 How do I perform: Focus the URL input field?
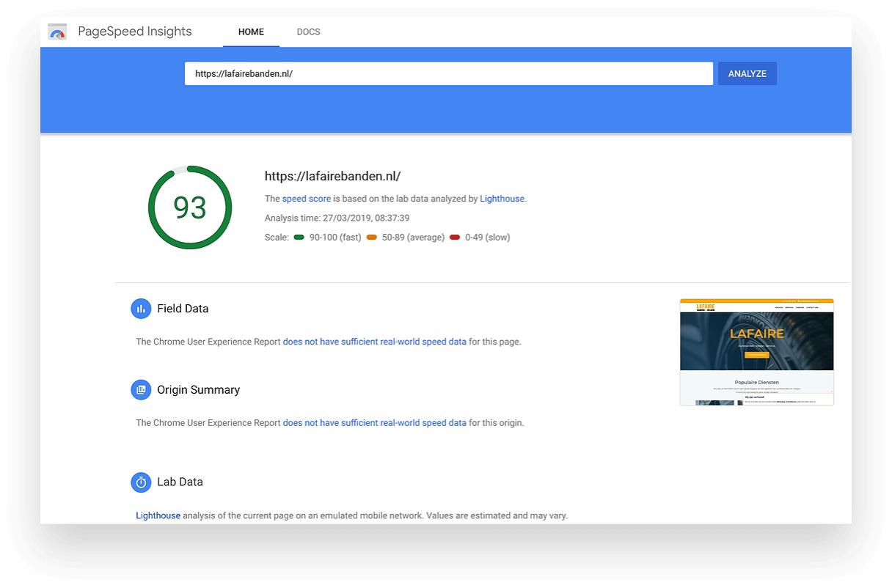448,74
